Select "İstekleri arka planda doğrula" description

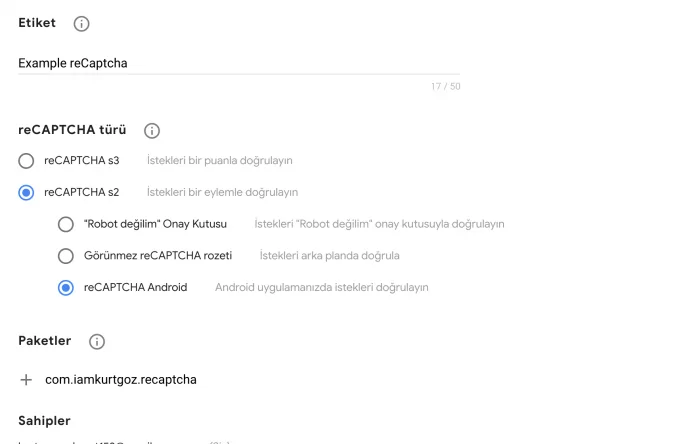329,256
